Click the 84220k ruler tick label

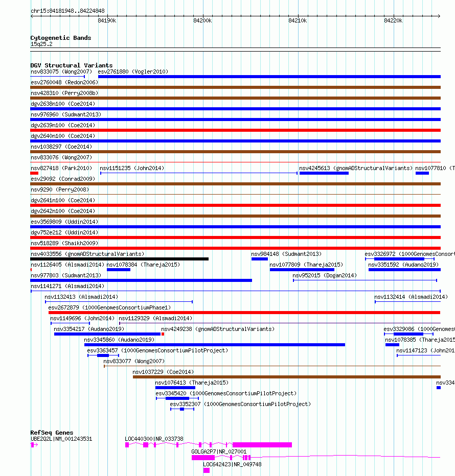pos(393,20)
